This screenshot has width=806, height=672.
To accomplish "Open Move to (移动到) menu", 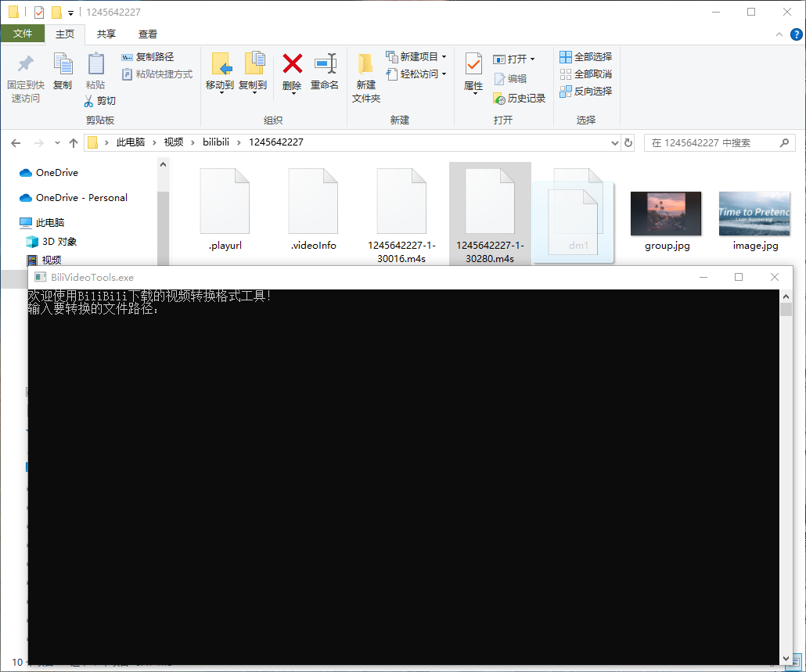I will click(220, 73).
